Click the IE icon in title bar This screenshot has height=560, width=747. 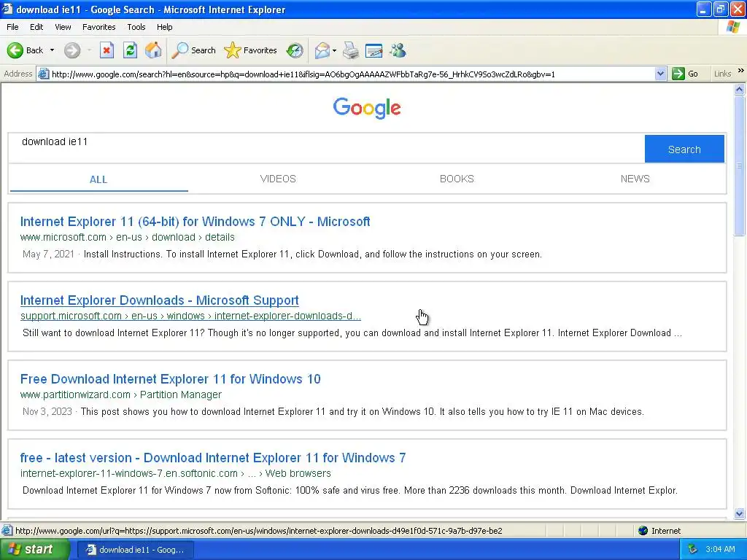tap(7, 9)
